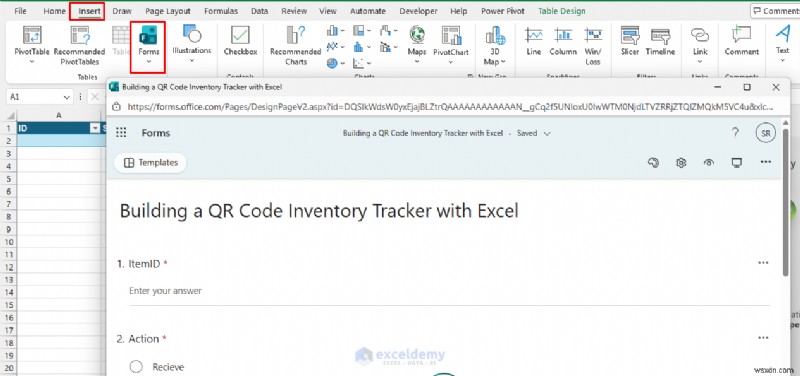Image resolution: width=800 pixels, height=376 pixels.
Task: Add a Timeline filter
Action: 660,41
